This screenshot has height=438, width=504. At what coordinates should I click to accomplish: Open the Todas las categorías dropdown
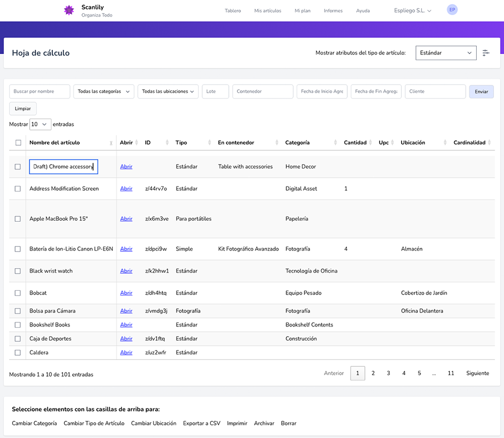click(103, 91)
